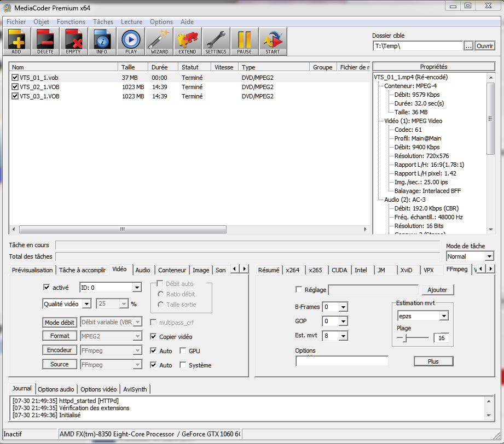Open the Aide menu

[187, 21]
